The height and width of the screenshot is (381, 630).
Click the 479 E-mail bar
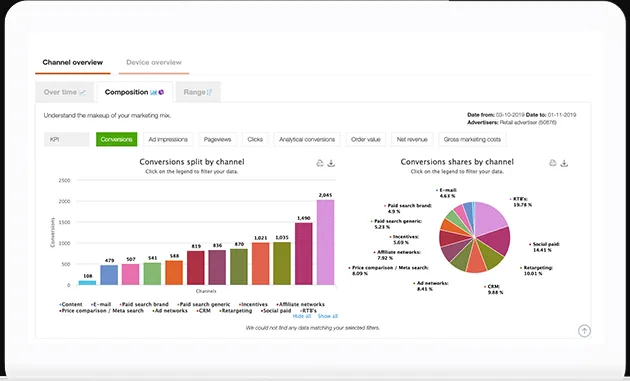click(x=109, y=275)
